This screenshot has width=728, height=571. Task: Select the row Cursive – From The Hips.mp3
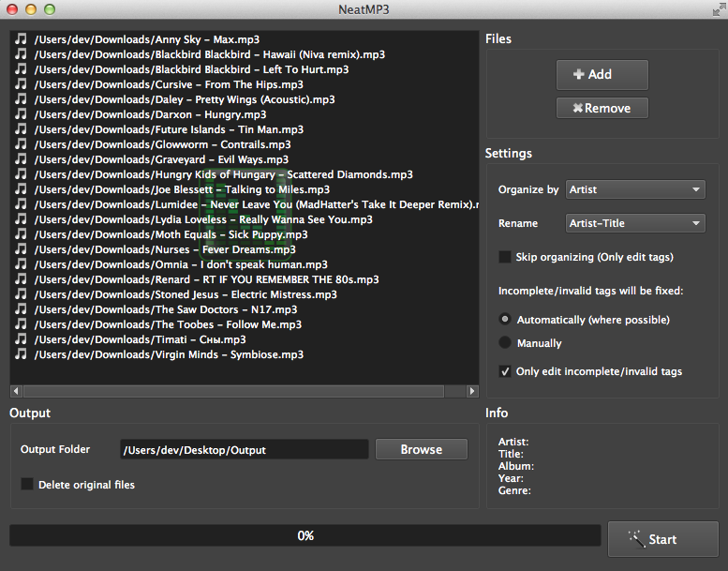pyautogui.click(x=245, y=84)
